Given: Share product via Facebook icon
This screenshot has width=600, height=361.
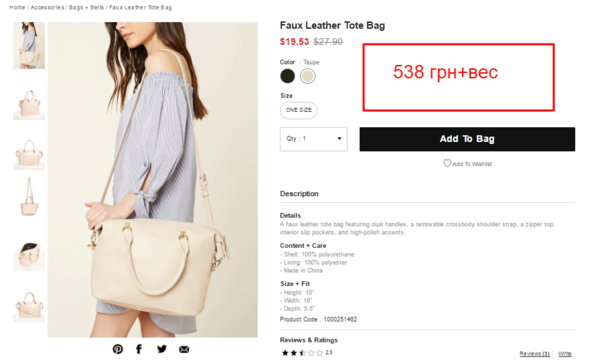Looking at the screenshot, I should [139, 349].
